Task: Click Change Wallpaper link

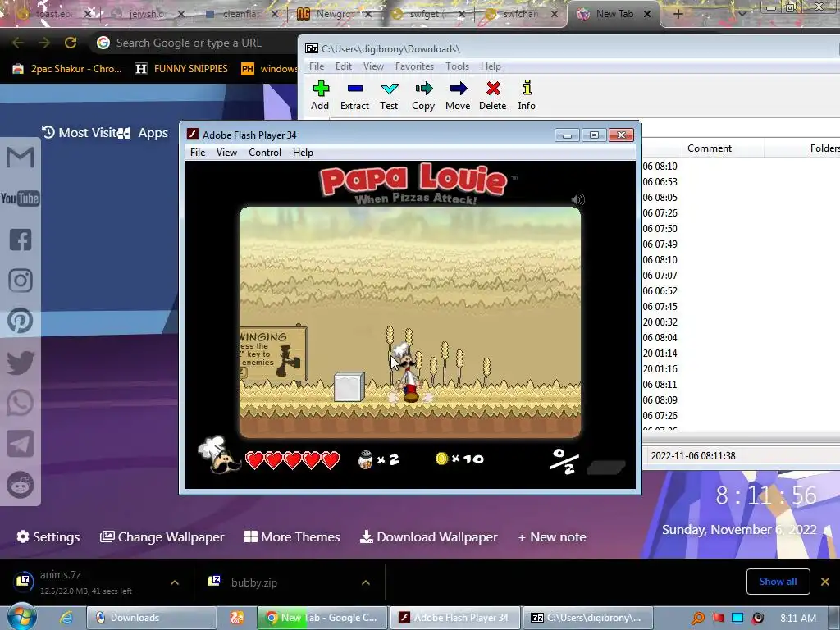Action: coord(162,536)
